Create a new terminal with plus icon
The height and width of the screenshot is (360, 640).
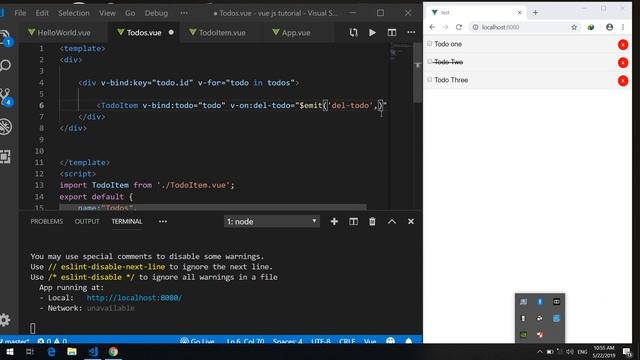(334, 221)
